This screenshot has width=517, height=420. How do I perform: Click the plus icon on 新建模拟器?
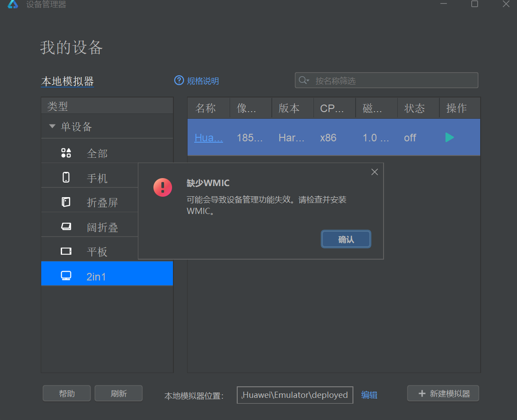tap(422, 393)
